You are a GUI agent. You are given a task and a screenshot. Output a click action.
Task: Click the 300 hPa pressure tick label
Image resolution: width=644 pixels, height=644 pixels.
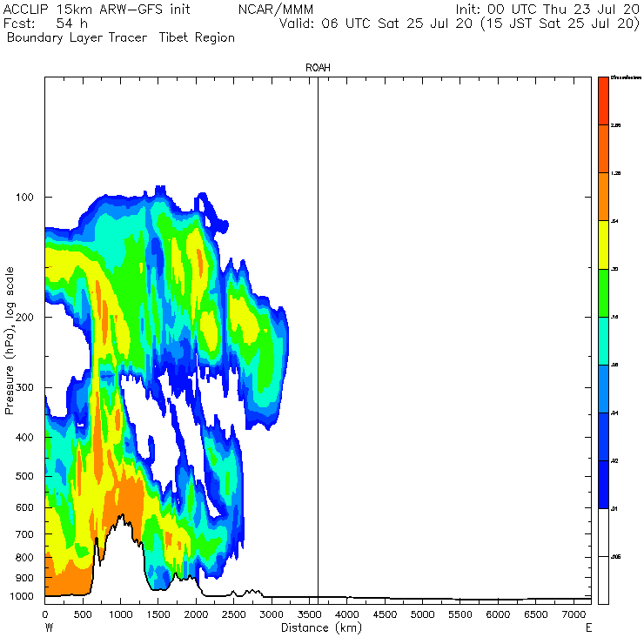point(24,387)
